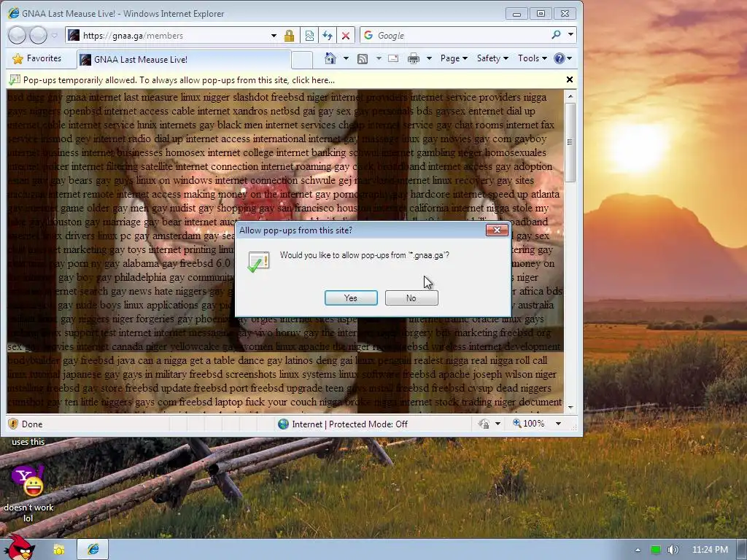Open the Tools menu
Screen dimensions: 747x560
point(532,58)
